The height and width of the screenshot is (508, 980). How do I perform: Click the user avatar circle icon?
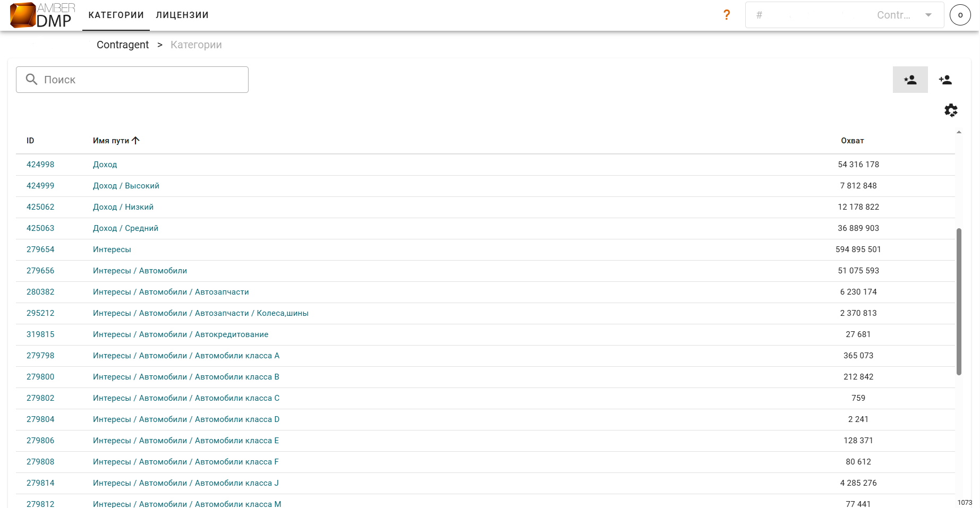point(960,15)
